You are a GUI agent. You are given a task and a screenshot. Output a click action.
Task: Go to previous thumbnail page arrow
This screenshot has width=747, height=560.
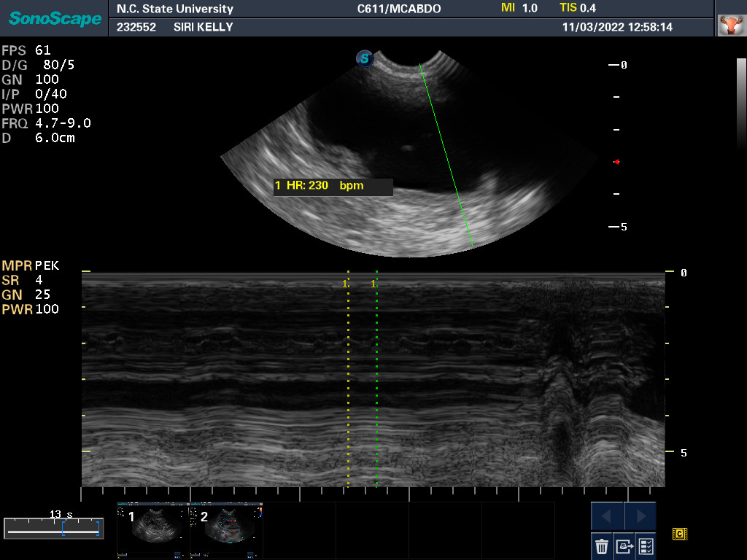[607, 516]
